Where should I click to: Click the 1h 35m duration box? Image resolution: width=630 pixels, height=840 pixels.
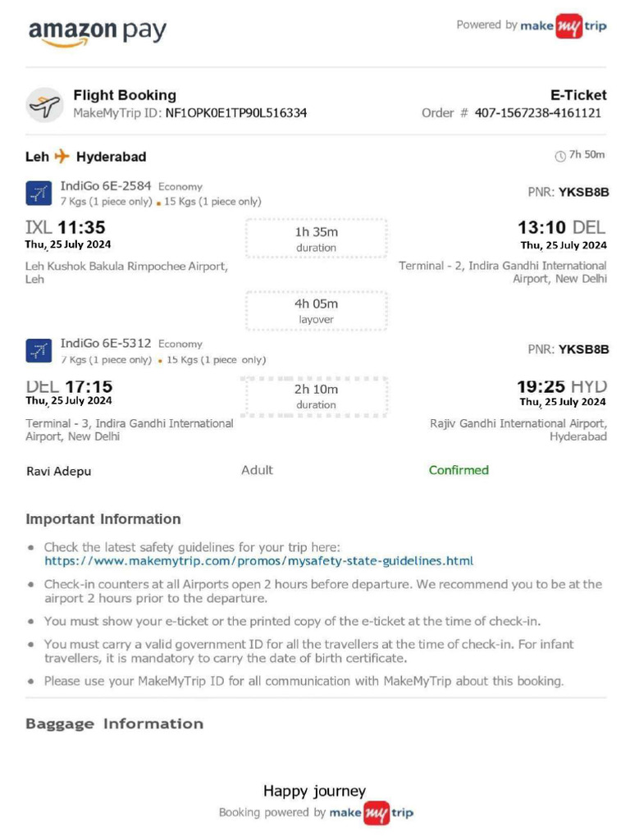[316, 239]
